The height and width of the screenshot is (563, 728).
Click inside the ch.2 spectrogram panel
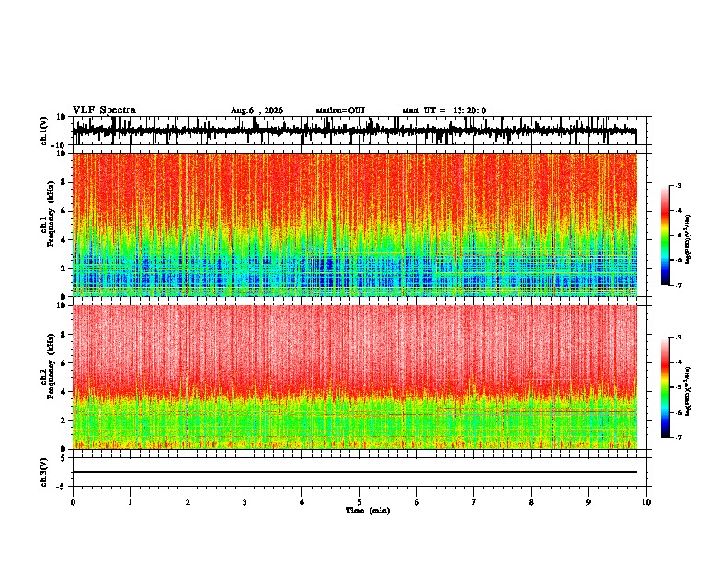(x=355, y=377)
